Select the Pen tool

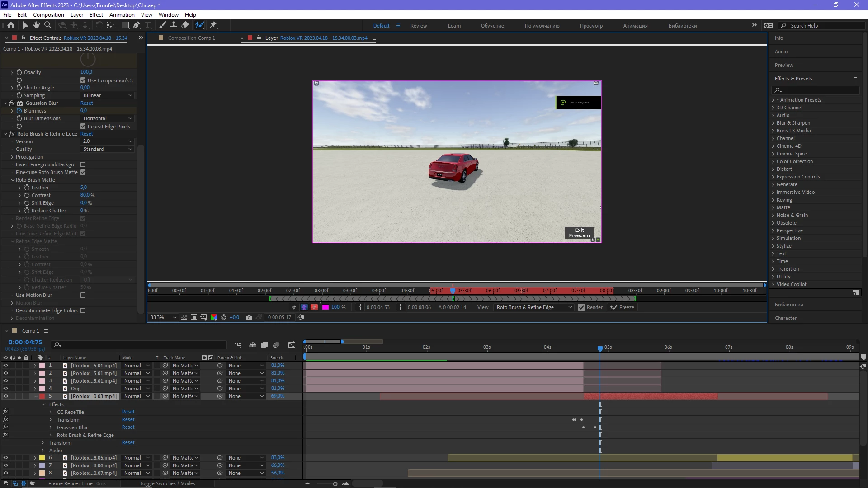click(x=137, y=25)
